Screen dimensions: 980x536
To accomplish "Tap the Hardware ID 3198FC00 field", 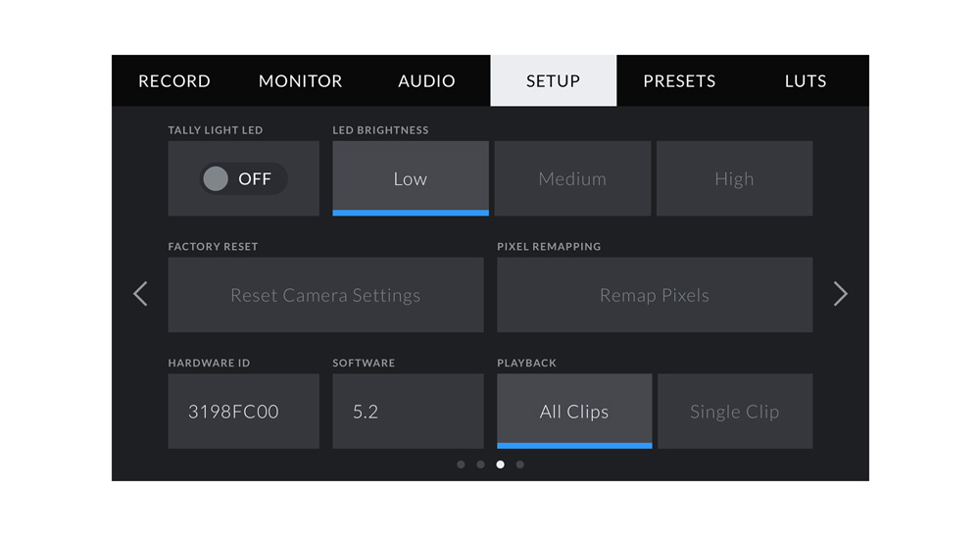I will tap(243, 412).
